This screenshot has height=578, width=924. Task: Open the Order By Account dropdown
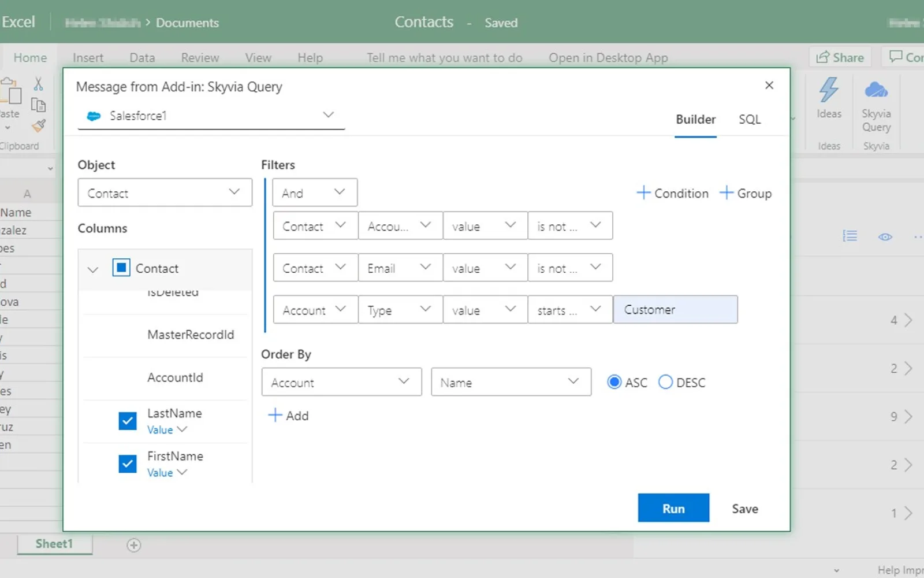coord(341,382)
